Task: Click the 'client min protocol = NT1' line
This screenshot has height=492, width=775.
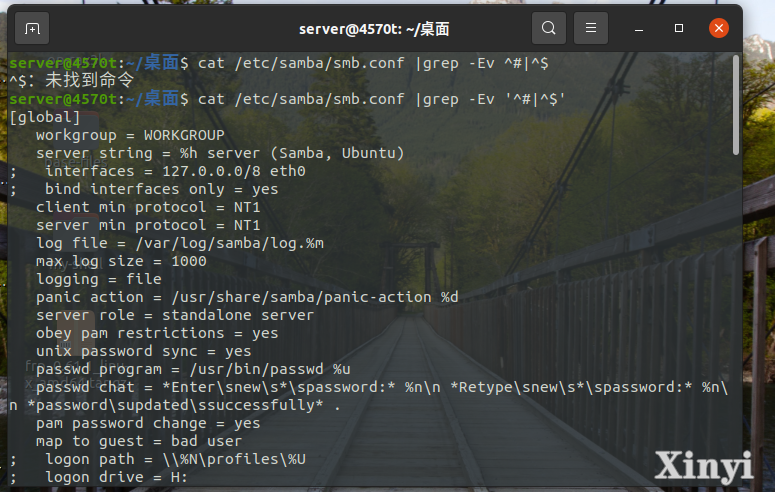Action: click(148, 207)
